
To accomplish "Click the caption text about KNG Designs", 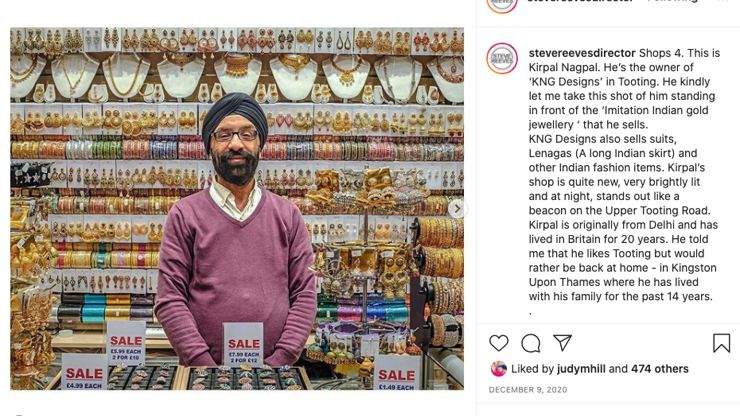I will pos(624,175).
